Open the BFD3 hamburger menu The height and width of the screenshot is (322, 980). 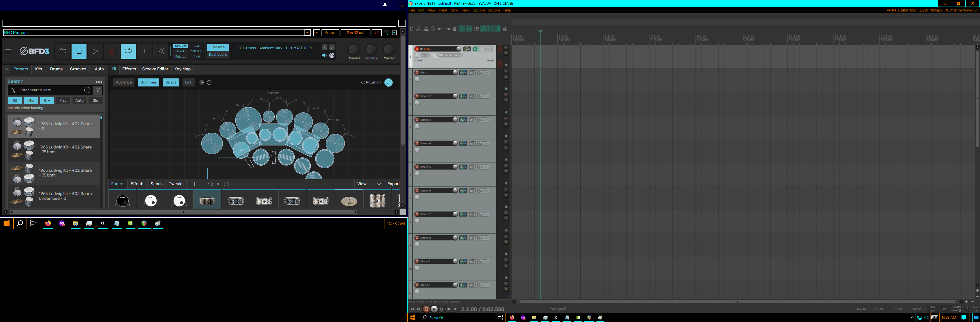click(8, 51)
